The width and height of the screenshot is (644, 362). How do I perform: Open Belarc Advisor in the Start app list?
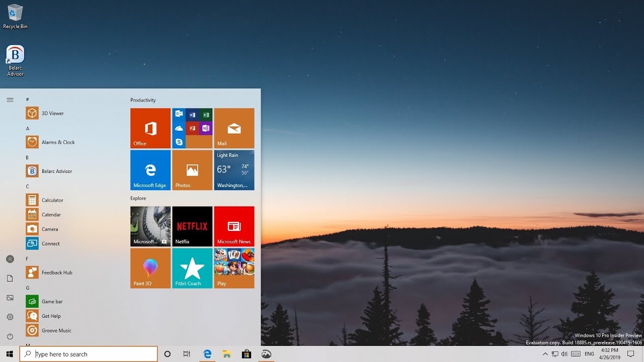[x=73, y=171]
